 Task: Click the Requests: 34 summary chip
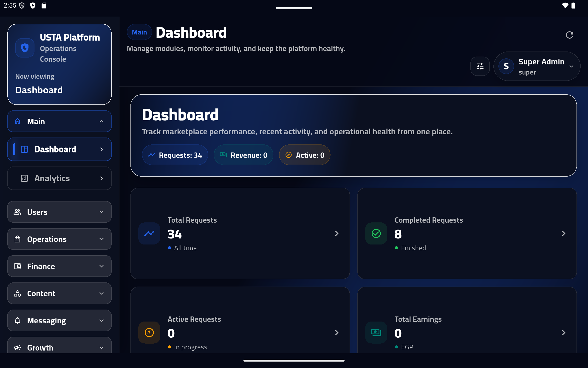pyautogui.click(x=175, y=155)
